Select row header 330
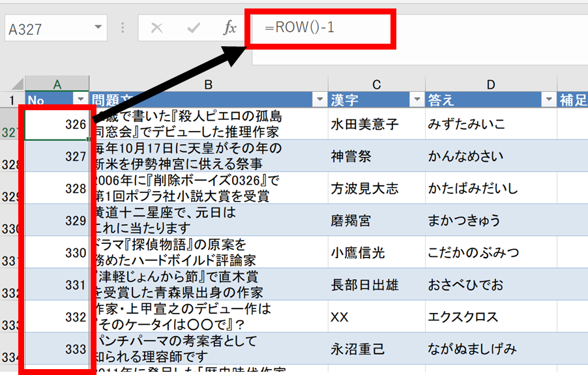This screenshot has width=588, height=375. click(10, 220)
